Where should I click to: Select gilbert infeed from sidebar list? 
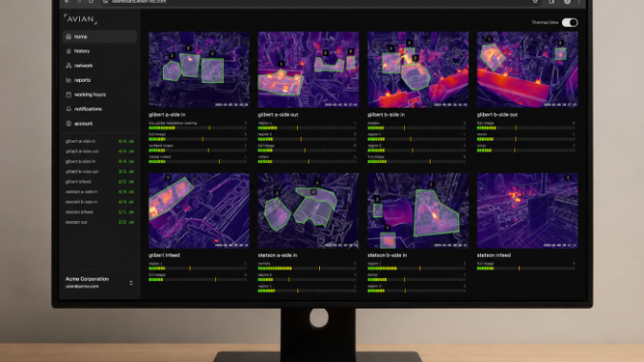(78, 182)
